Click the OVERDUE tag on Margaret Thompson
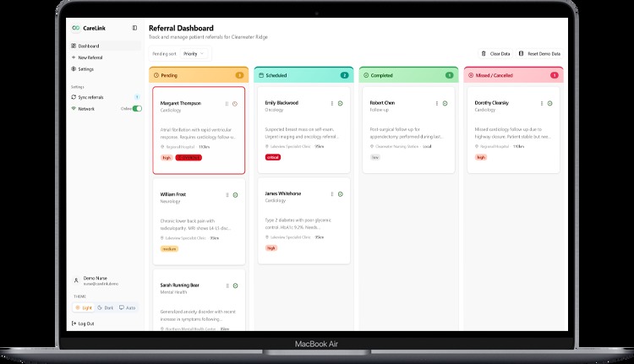This screenshot has height=364, width=634. [x=189, y=158]
